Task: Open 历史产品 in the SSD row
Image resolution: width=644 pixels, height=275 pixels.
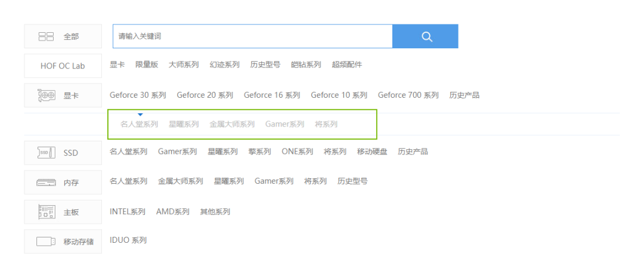Action: pos(413,152)
